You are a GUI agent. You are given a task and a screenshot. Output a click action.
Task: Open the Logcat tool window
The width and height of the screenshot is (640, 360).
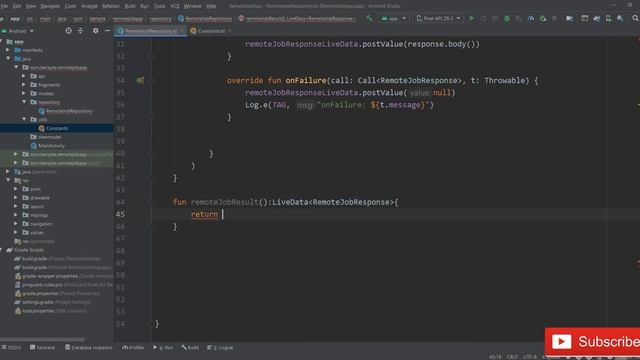[220, 348]
